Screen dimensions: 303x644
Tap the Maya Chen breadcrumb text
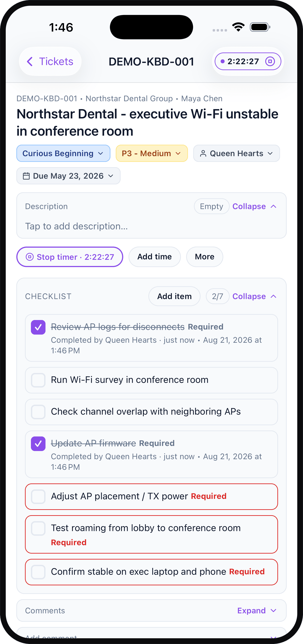(x=202, y=99)
